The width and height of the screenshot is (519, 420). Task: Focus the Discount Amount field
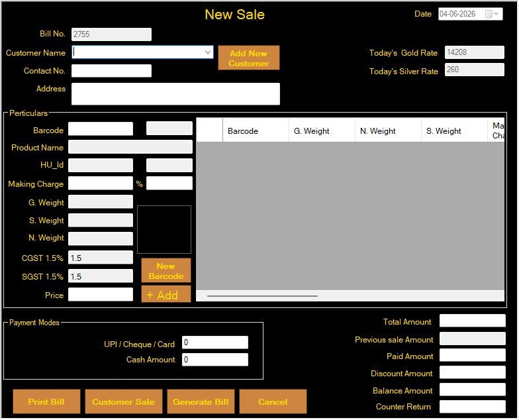(x=473, y=372)
